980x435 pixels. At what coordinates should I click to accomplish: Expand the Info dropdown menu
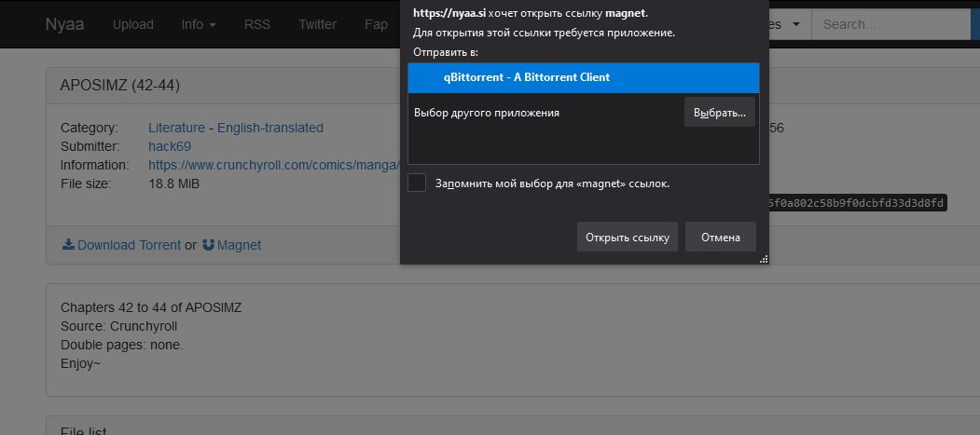coord(199,24)
